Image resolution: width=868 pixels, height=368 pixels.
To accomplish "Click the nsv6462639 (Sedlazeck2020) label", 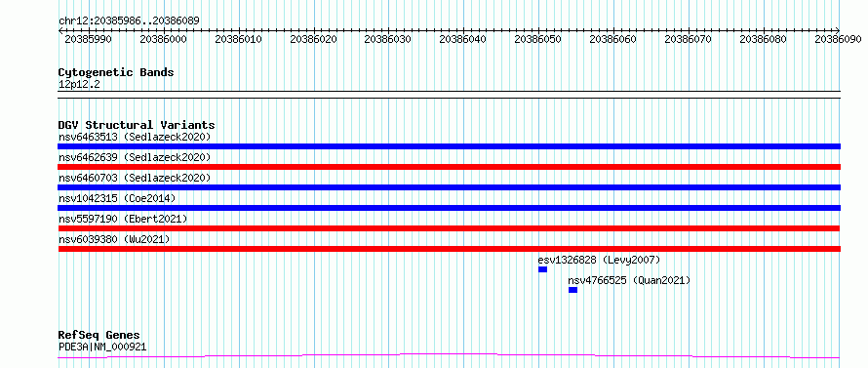I will point(135,157).
